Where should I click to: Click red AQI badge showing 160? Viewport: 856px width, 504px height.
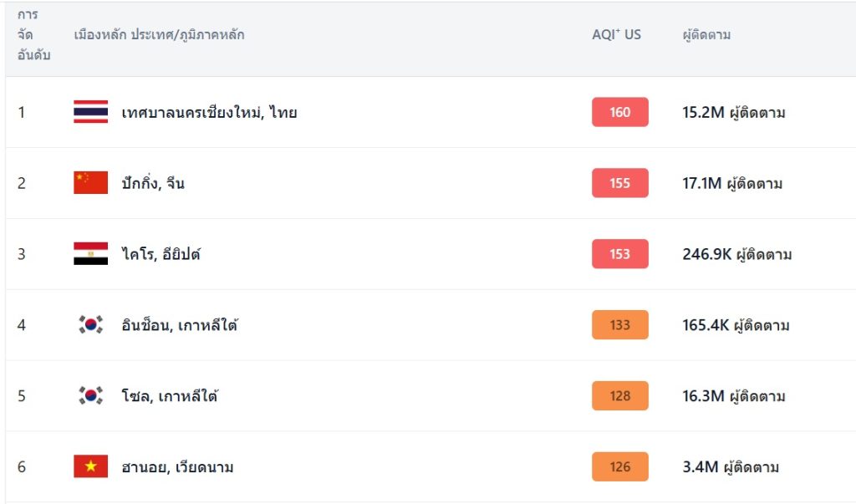pyautogui.click(x=619, y=112)
